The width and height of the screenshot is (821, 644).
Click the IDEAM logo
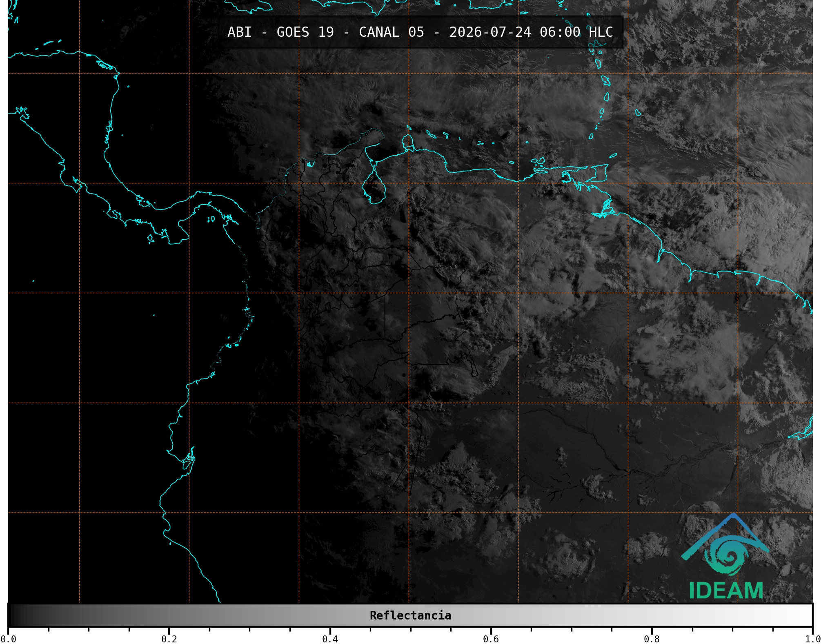725,556
